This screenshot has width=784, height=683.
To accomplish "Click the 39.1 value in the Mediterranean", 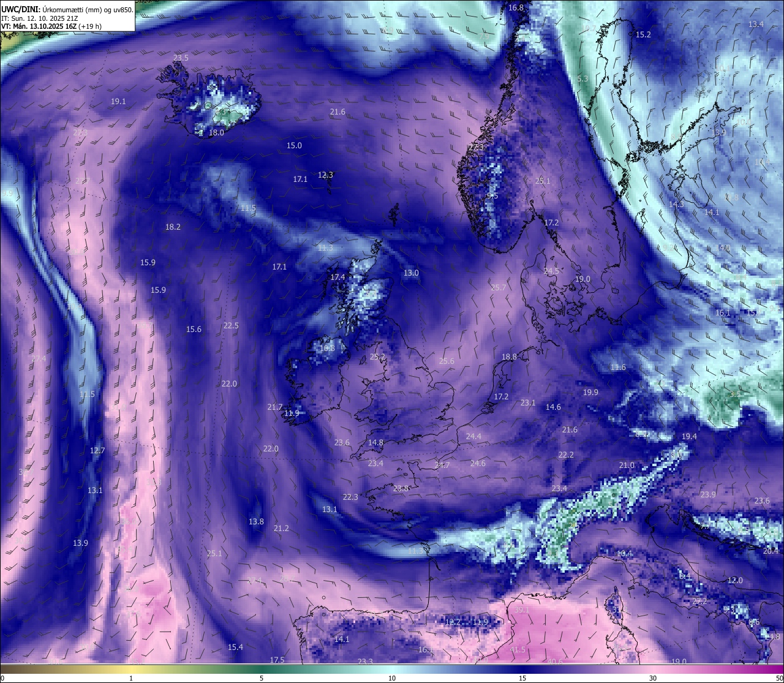I will click(522, 611).
